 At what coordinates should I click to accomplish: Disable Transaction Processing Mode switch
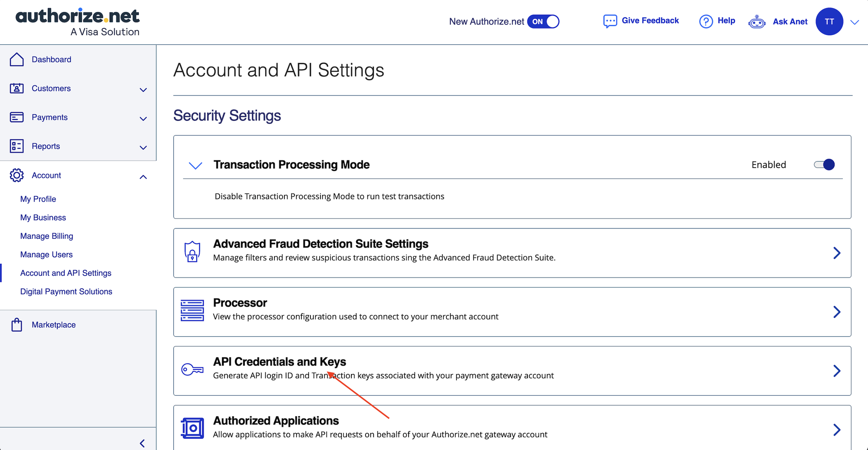point(824,165)
